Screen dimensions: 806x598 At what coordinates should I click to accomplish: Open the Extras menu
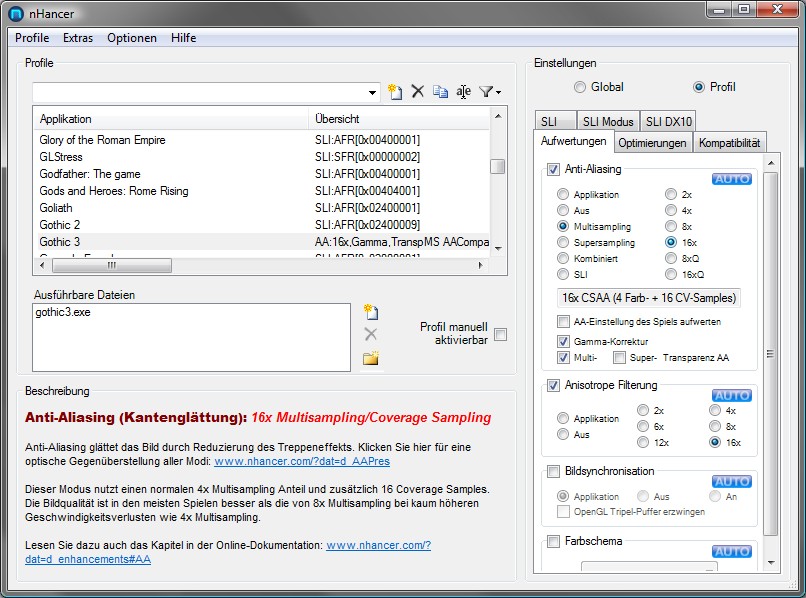tap(78, 38)
